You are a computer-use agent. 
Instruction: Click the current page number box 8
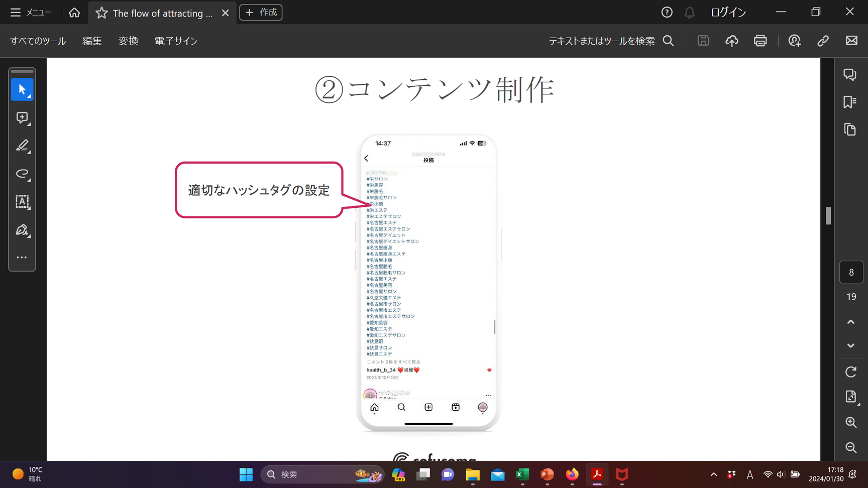(851, 272)
